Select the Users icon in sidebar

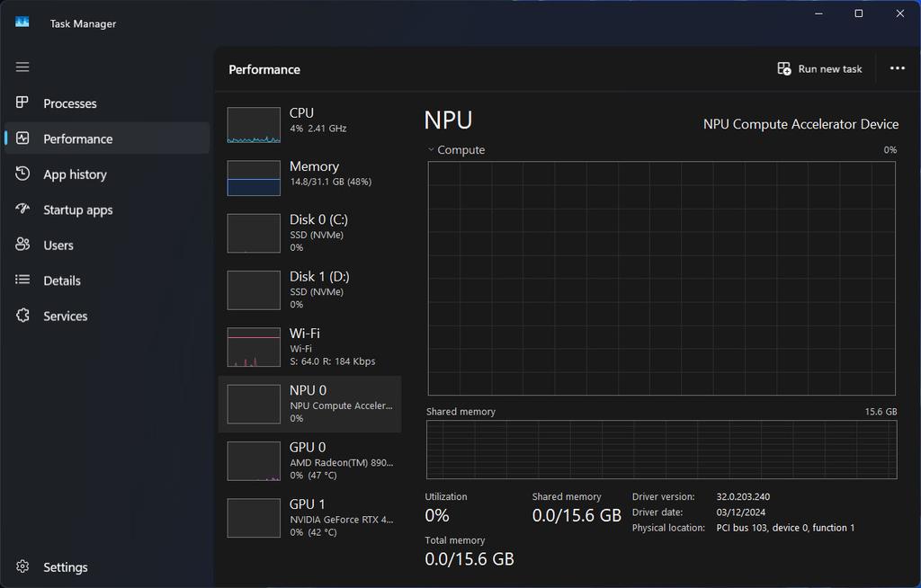pyautogui.click(x=22, y=245)
